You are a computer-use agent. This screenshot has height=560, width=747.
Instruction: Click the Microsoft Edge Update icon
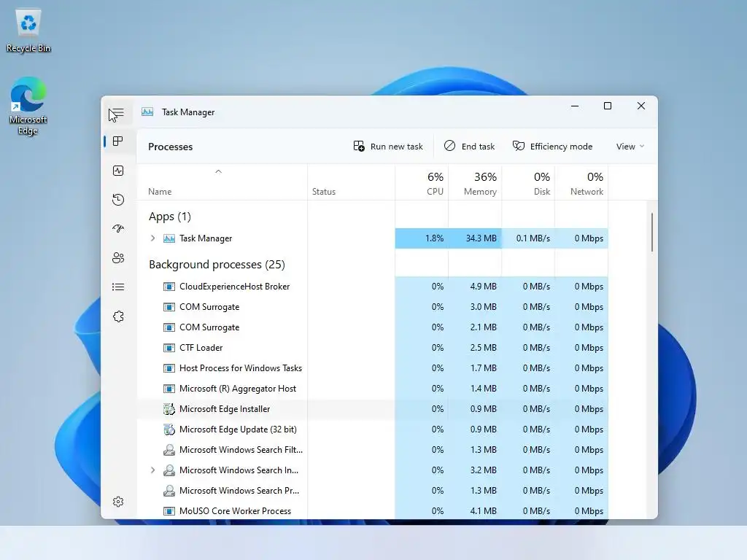[x=169, y=429]
